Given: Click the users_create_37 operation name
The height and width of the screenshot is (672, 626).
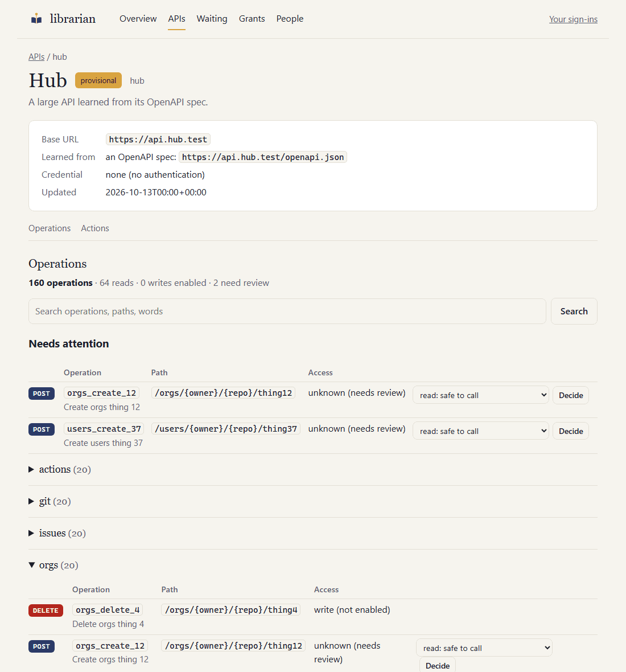Looking at the screenshot, I should (x=104, y=429).
